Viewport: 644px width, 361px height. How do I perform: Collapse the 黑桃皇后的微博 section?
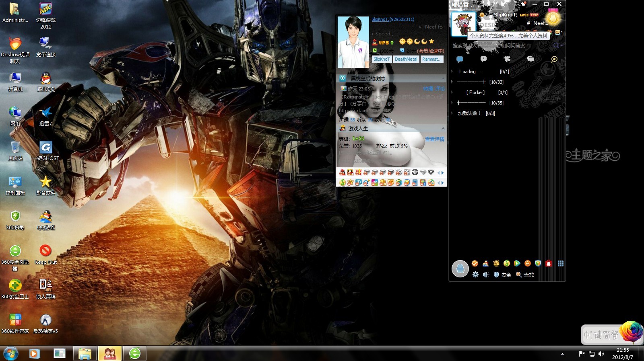(443, 78)
